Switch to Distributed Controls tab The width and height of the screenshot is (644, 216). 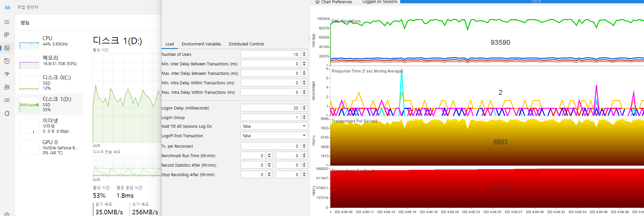point(246,44)
